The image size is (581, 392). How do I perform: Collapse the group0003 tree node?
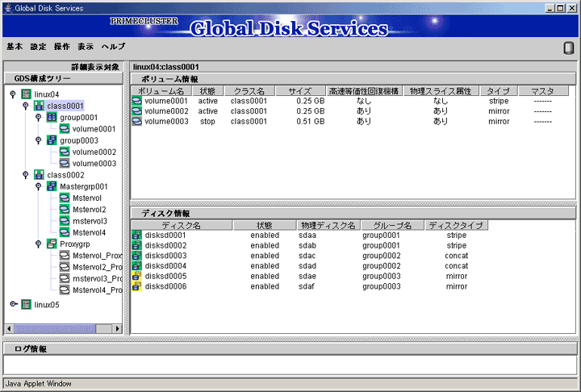(39, 140)
